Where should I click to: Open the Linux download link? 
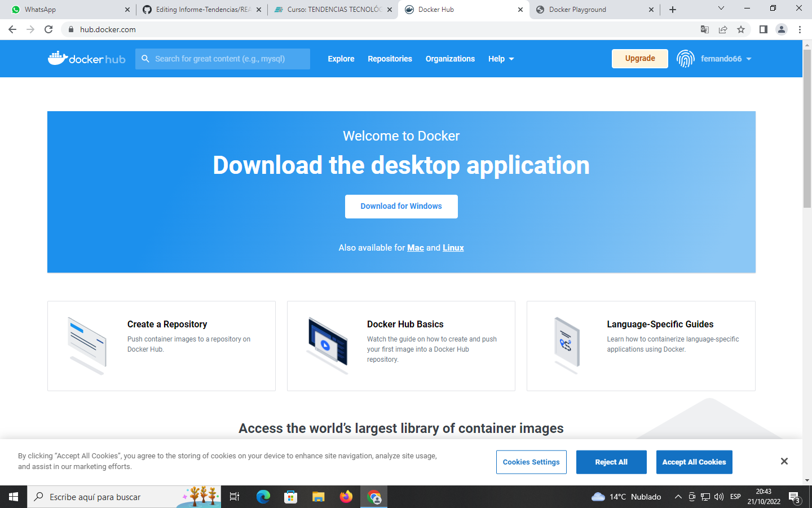point(453,247)
